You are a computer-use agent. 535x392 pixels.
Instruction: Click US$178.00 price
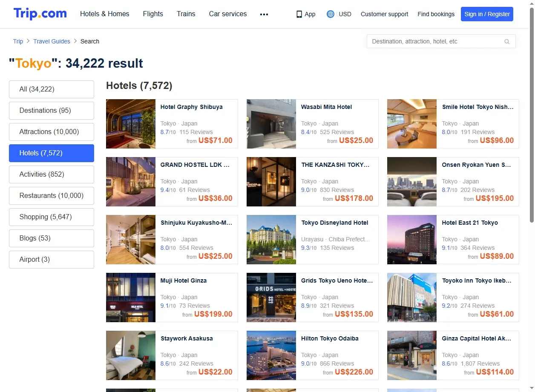(354, 198)
